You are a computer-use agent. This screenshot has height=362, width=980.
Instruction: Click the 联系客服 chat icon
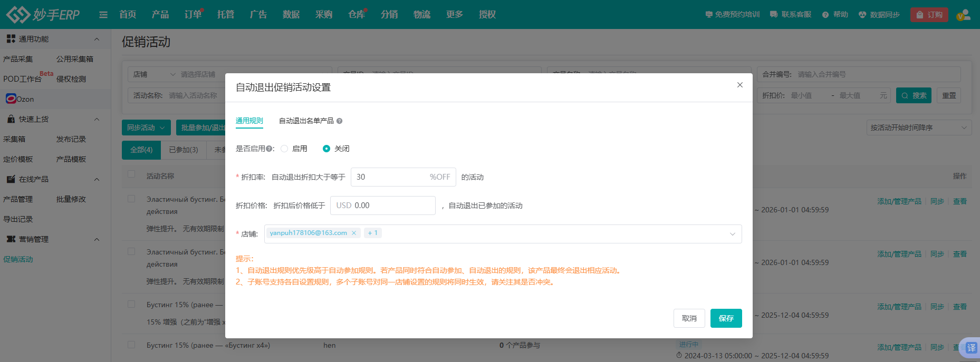coord(774,15)
